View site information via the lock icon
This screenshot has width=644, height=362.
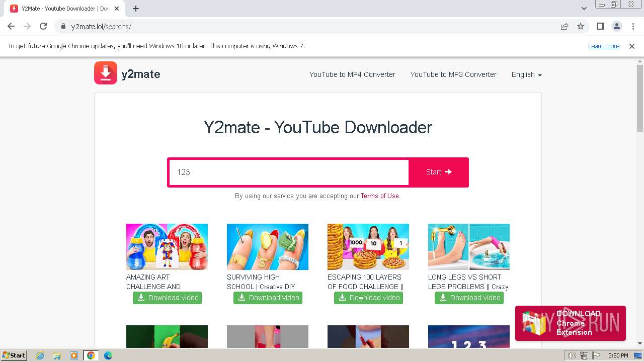(x=63, y=26)
